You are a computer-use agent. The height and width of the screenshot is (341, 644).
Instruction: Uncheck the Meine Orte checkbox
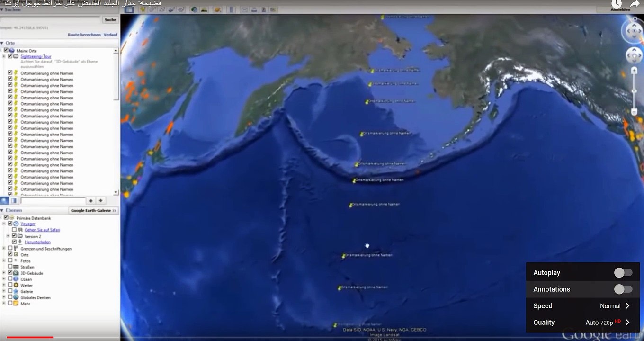point(6,50)
